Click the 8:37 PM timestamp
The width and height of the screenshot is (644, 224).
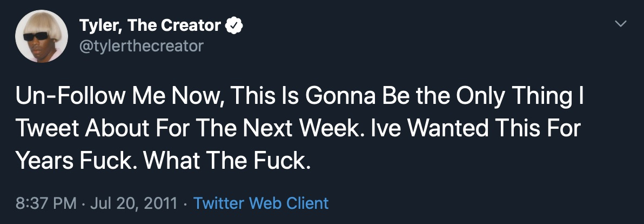click(46, 203)
